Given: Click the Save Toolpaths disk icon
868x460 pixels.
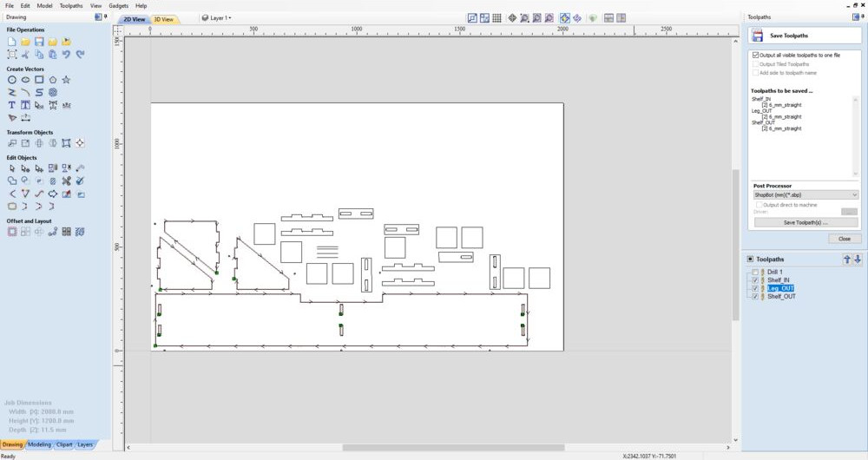Looking at the screenshot, I should click(x=756, y=36).
